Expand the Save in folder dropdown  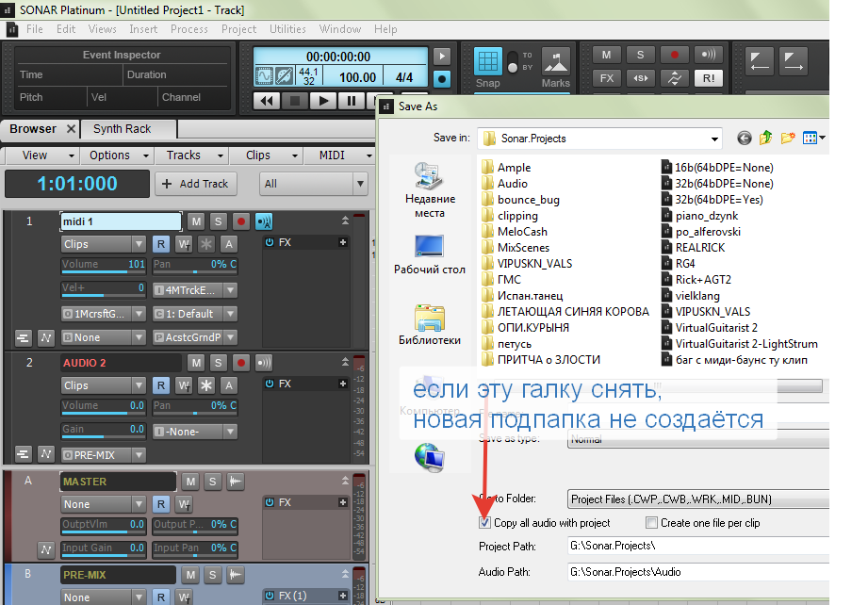(x=714, y=139)
